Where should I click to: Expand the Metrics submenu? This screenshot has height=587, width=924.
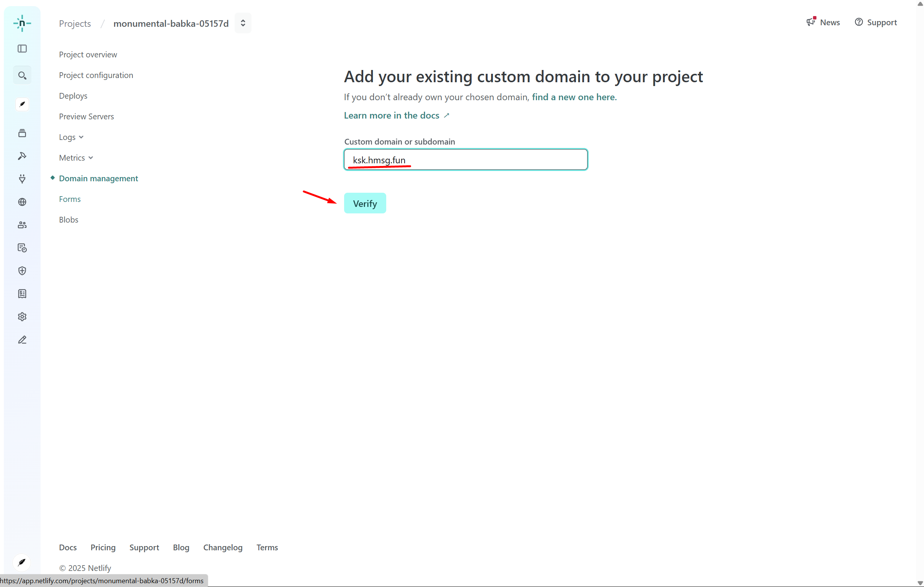[75, 158]
